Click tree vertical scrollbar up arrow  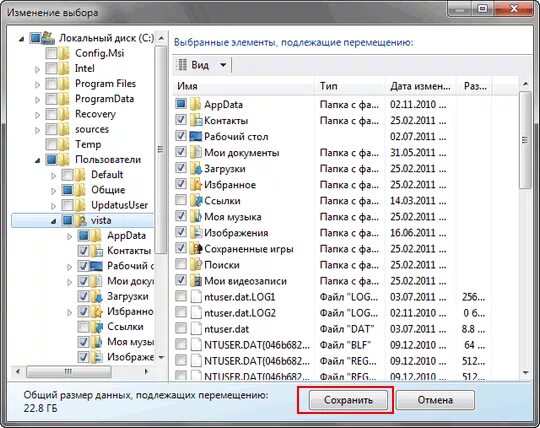[x=161, y=38]
